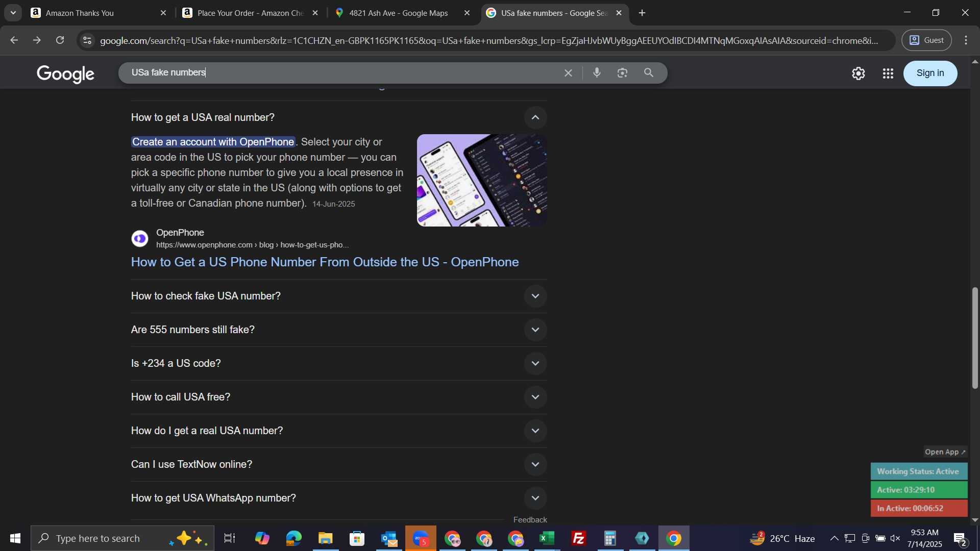The height and width of the screenshot is (551, 980).
Task: Click the Chrome address bar URL
Action: point(489,40)
